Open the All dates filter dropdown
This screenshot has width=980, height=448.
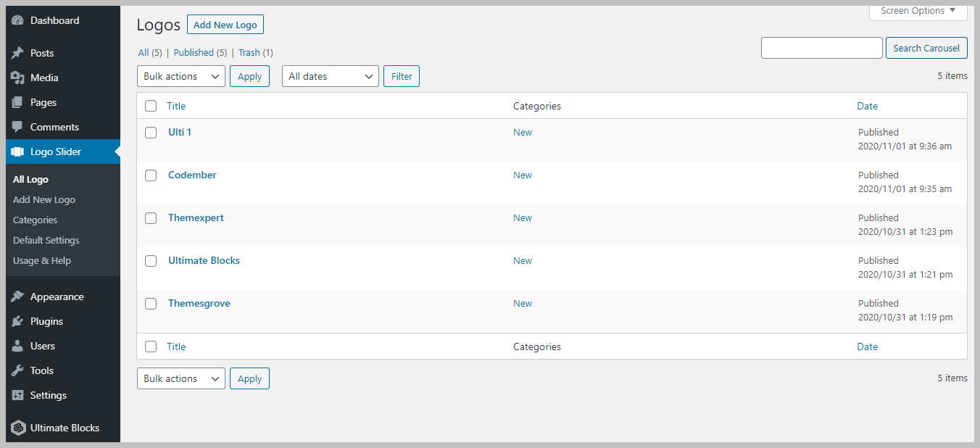pos(331,76)
